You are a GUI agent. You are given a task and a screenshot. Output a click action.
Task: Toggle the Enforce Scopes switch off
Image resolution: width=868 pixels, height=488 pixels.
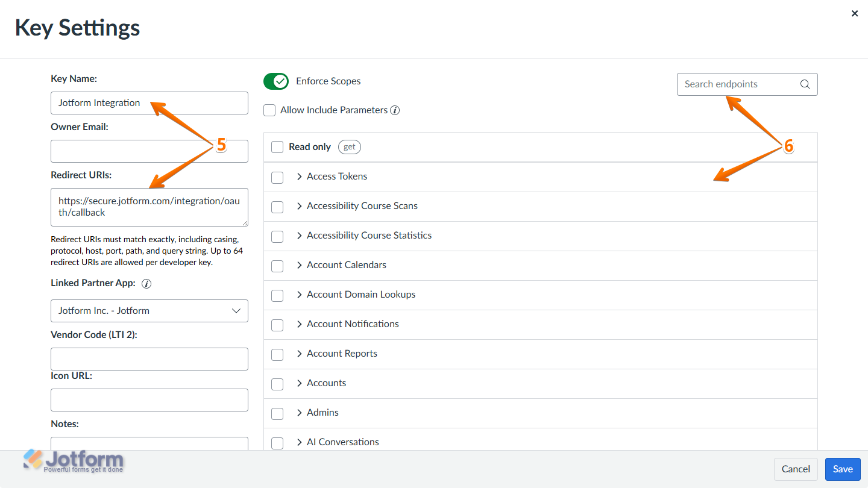tap(276, 81)
